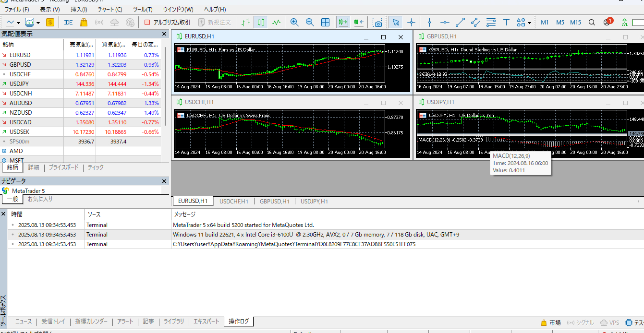Switch chart to candlesticks view

point(261,22)
